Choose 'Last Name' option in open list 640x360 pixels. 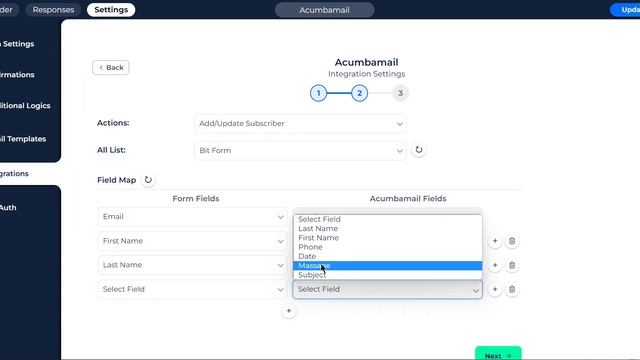pos(387,229)
